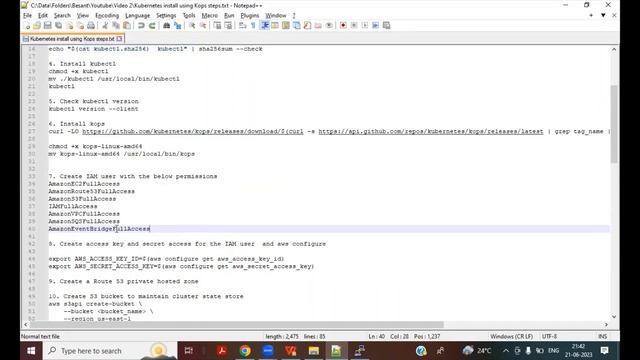
Task: Click the Folder as Workspace icon
Action: pyautogui.click(x=318, y=26)
